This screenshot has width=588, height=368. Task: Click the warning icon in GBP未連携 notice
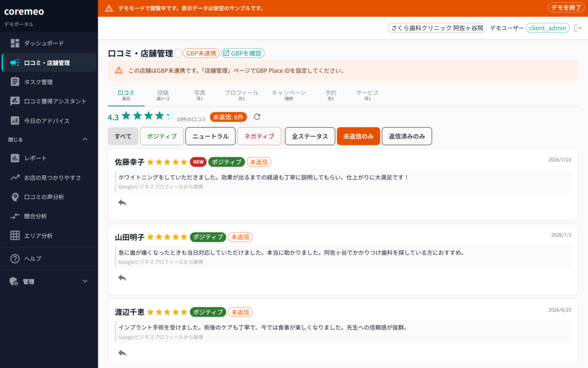pos(119,70)
